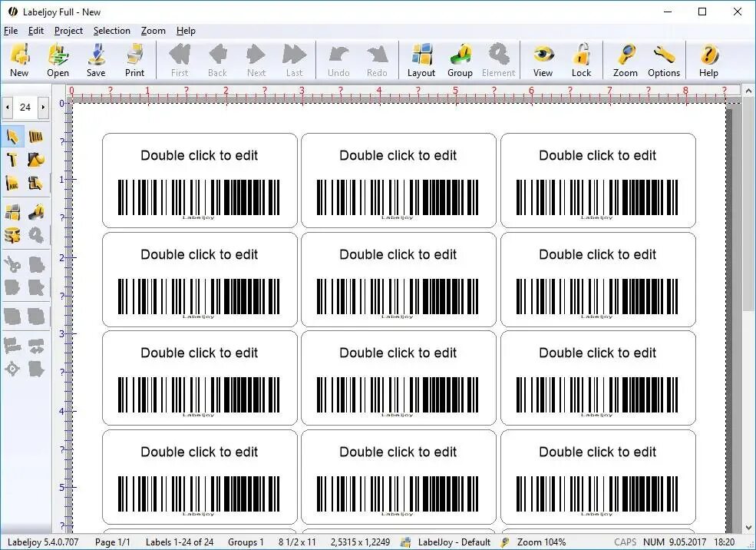Create a new project with New
Viewport: 756px width, 550px height.
(x=19, y=60)
